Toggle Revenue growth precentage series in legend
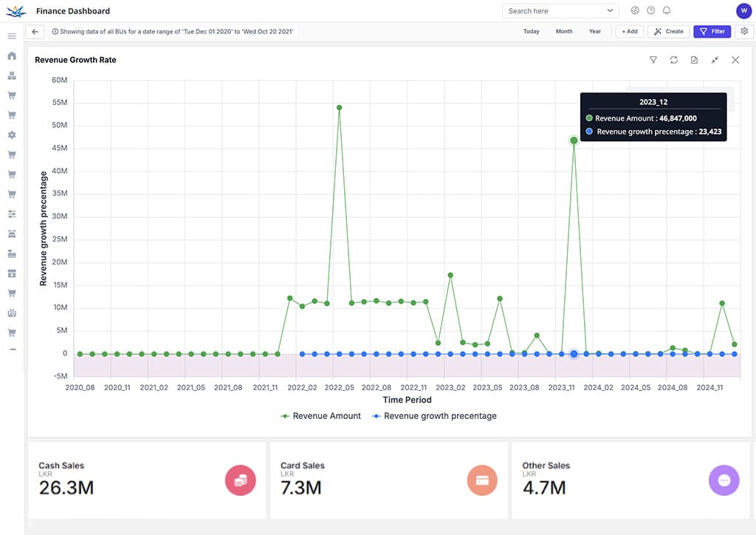756x535 pixels. [x=434, y=416]
